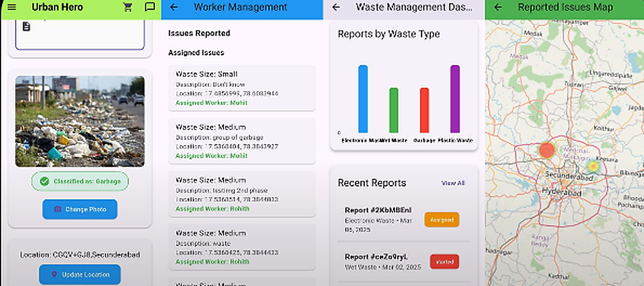Go back from the Waste Management Dashboard screen
Viewport: 644px width, 286px height.
coord(336,7)
